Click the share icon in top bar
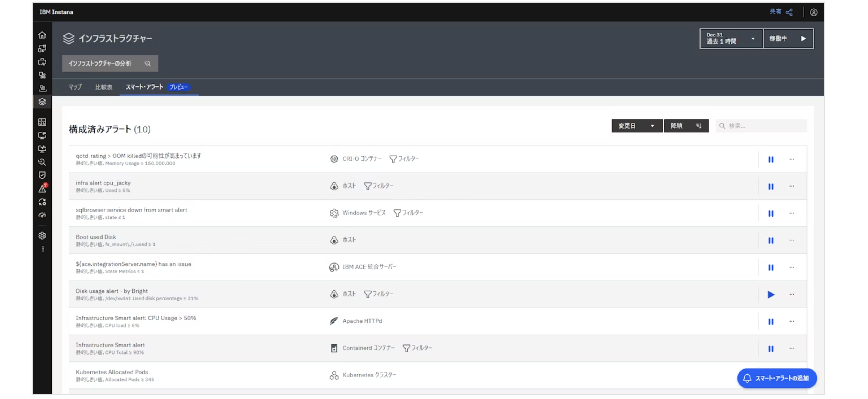The image size is (868, 399). coord(789,13)
